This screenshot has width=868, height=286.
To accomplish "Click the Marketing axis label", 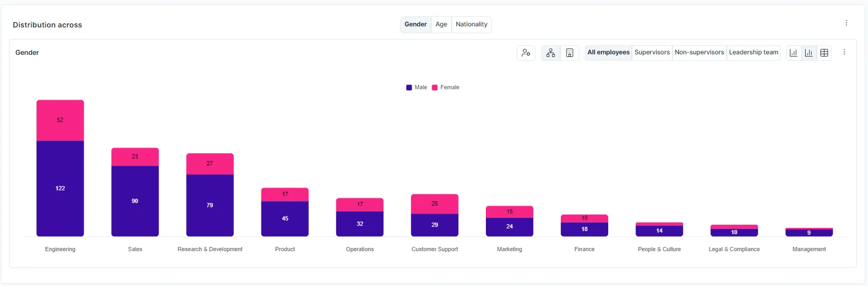I will 510,249.
